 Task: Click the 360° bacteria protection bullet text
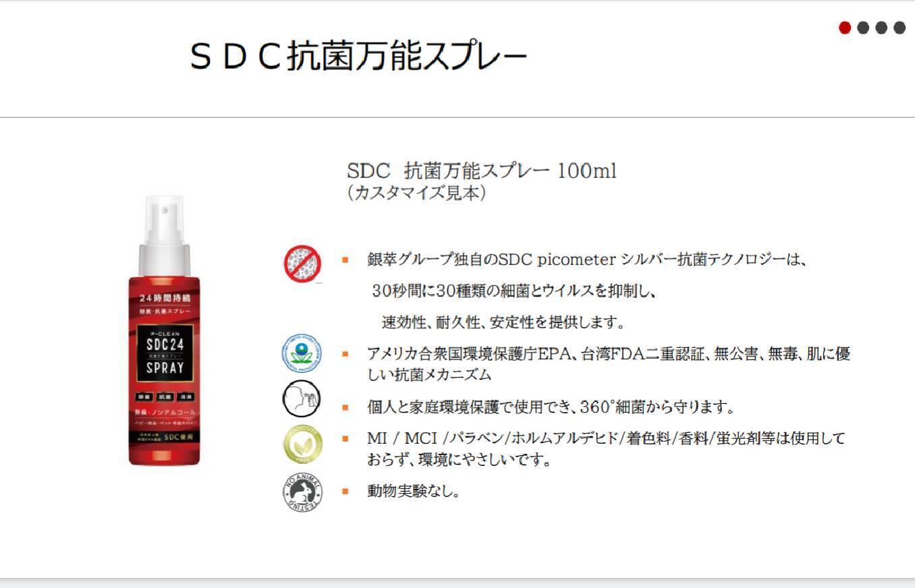click(551, 407)
